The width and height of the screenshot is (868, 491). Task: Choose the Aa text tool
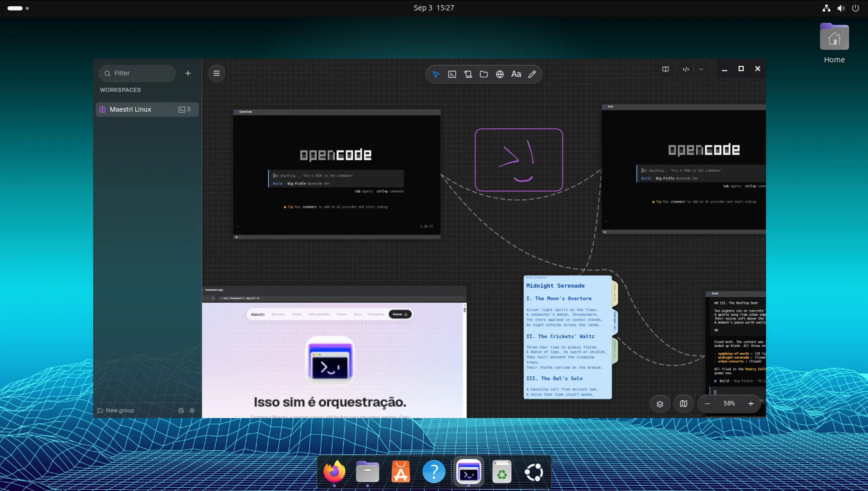516,74
